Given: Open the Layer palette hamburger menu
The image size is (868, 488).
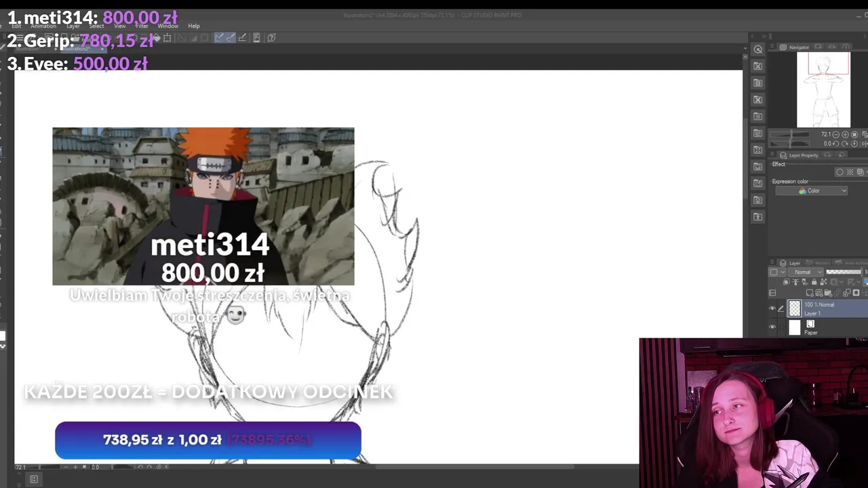Looking at the screenshot, I should point(772,262).
